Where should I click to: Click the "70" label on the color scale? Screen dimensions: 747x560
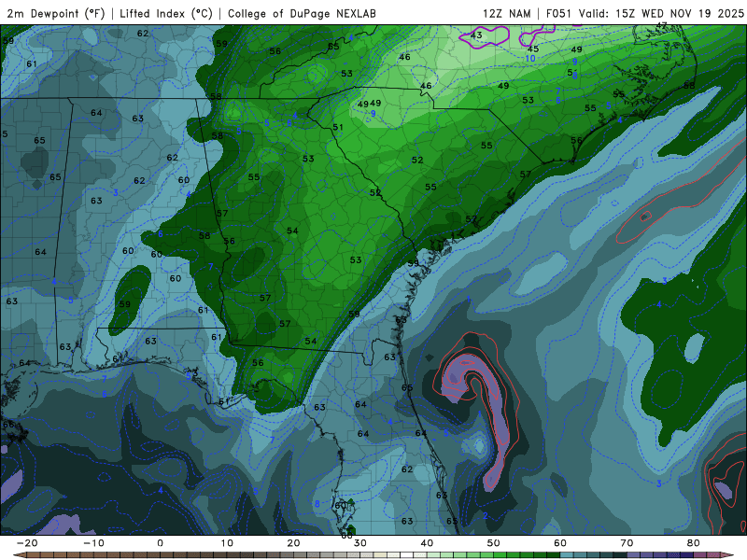pos(627,543)
